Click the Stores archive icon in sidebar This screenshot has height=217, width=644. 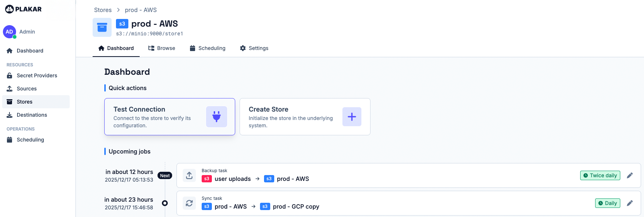(9, 102)
